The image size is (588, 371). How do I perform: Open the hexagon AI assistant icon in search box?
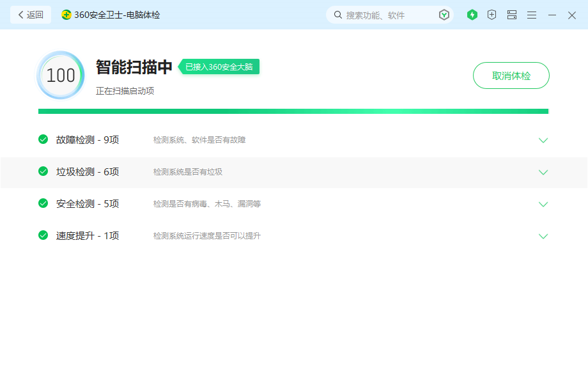(444, 15)
